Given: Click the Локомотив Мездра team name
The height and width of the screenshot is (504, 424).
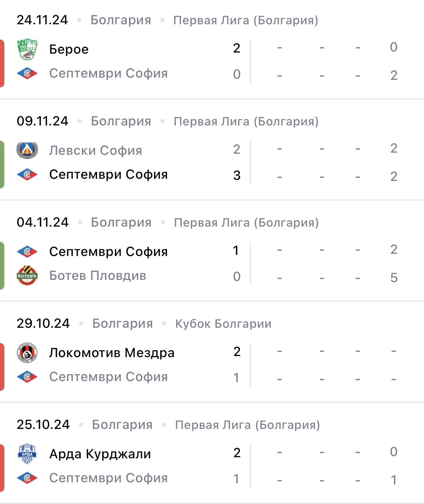Looking at the screenshot, I should pyautogui.click(x=112, y=352).
